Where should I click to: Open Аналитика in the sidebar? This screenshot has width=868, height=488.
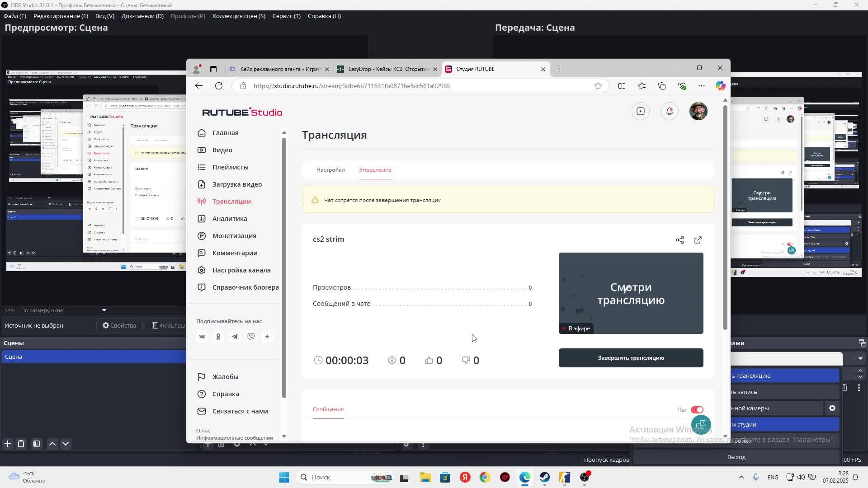[230, 219]
